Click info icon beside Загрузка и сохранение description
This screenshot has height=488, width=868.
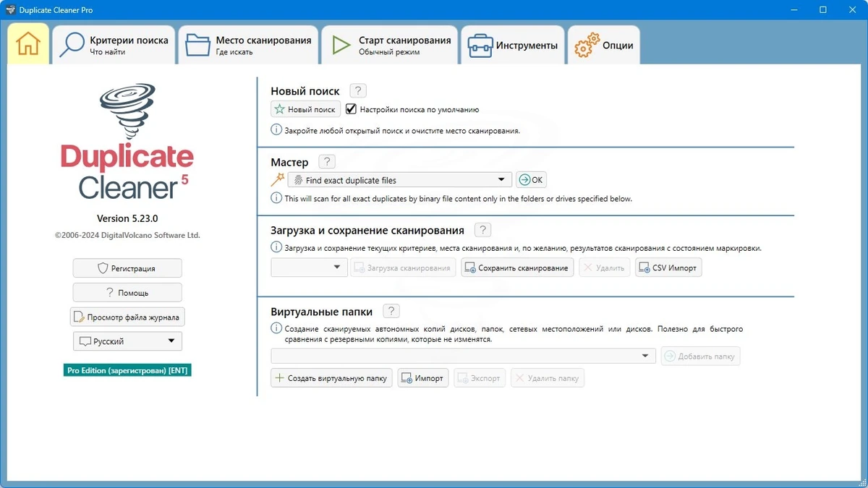[x=276, y=247]
